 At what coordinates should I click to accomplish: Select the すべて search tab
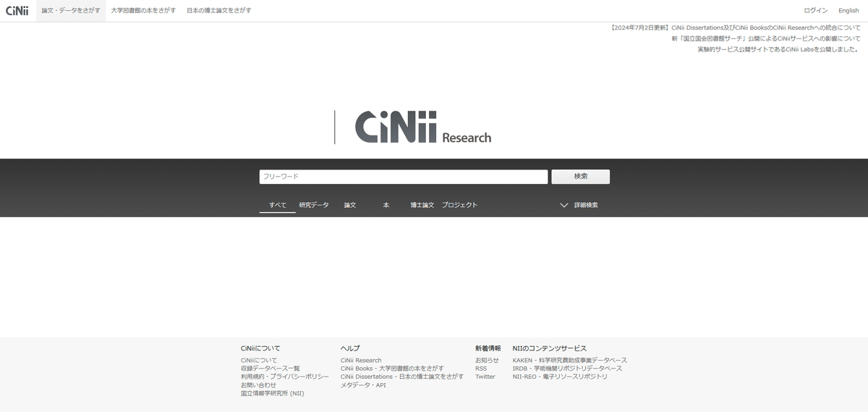point(278,205)
